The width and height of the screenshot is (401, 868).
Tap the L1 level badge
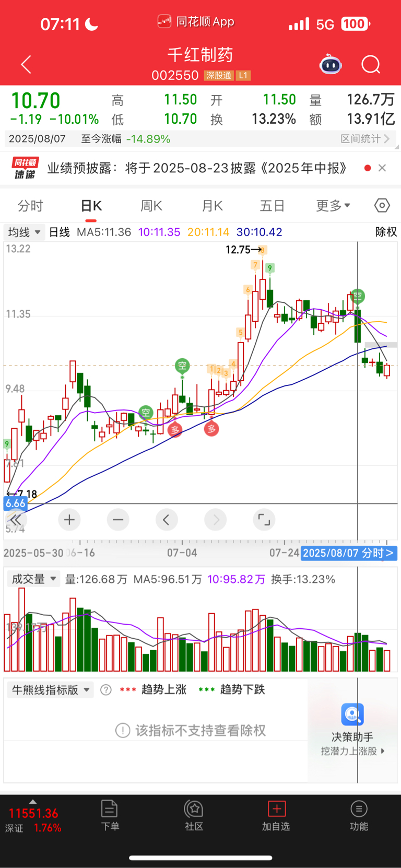(243, 75)
